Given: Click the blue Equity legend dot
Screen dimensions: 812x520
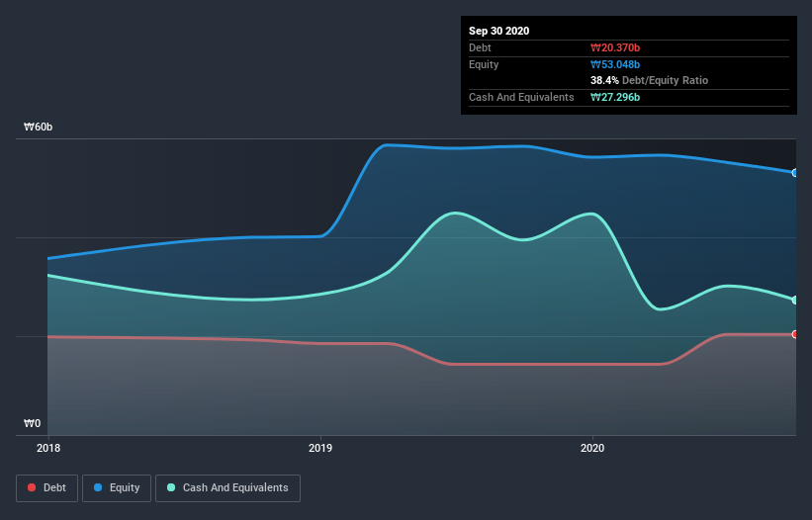Looking at the screenshot, I should coord(98,487).
